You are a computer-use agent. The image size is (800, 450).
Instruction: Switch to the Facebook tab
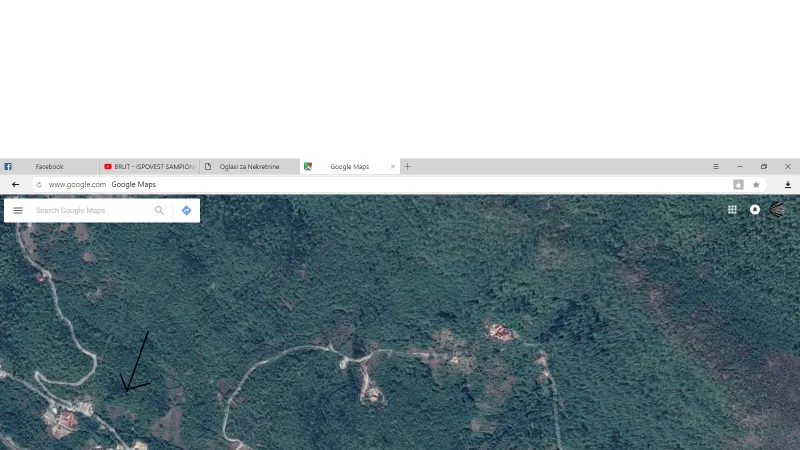point(49,166)
